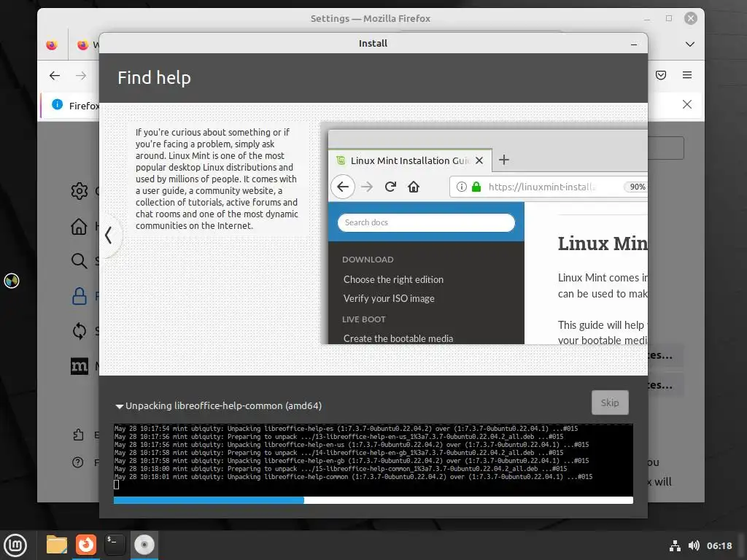Screen dimensions: 747x560
Task: Open Extensions puzzle icon in Firefox sidebar
Action: (x=78, y=435)
